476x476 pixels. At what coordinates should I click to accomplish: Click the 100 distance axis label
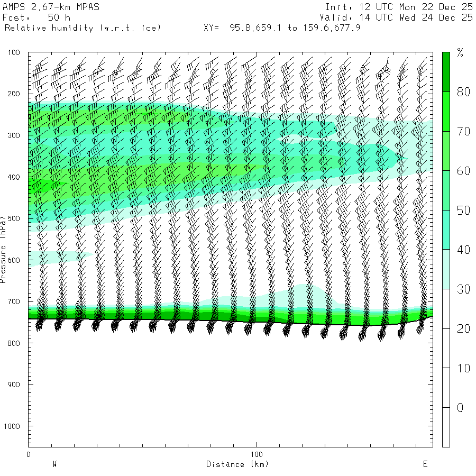(x=257, y=454)
